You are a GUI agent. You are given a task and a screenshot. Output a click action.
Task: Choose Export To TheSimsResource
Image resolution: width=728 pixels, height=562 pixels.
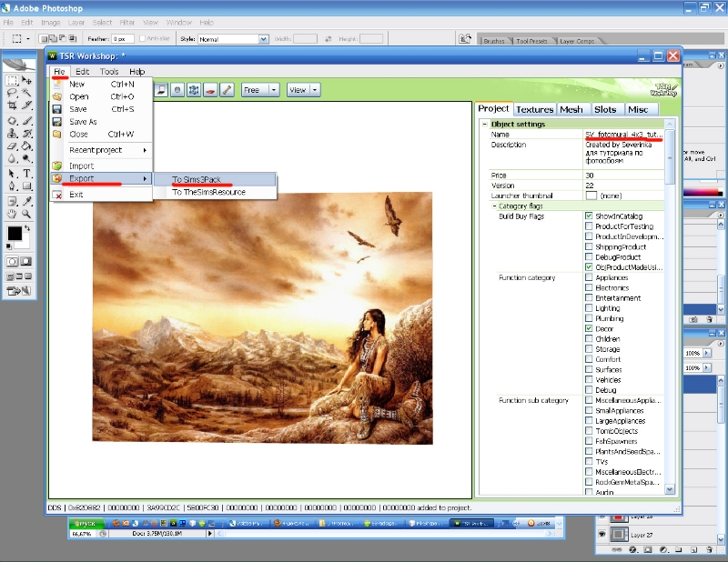[x=215, y=192]
